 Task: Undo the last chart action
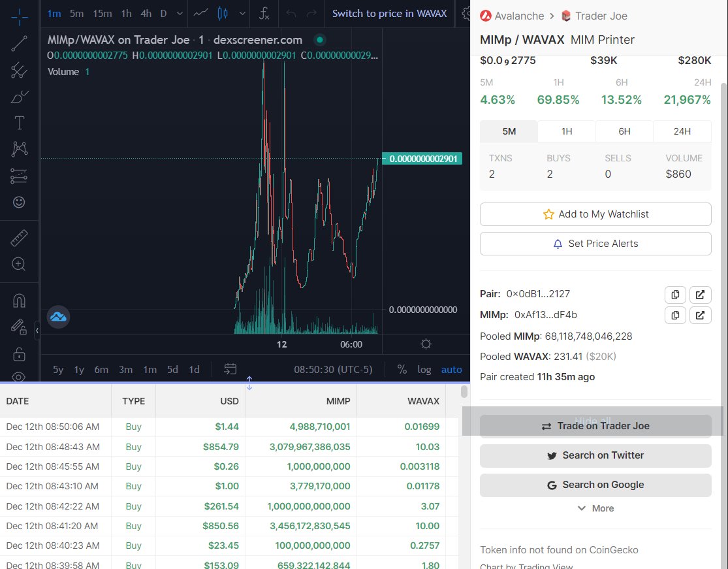pyautogui.click(x=291, y=14)
